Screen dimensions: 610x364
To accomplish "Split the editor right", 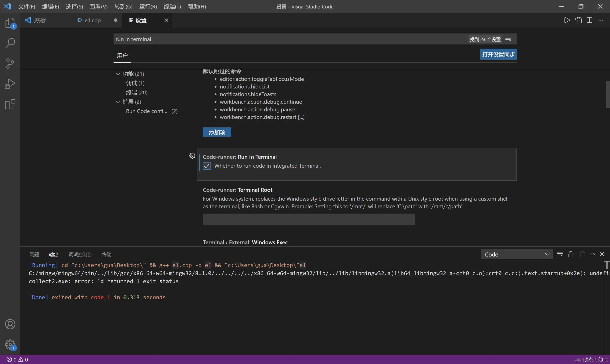I will pyautogui.click(x=589, y=20).
